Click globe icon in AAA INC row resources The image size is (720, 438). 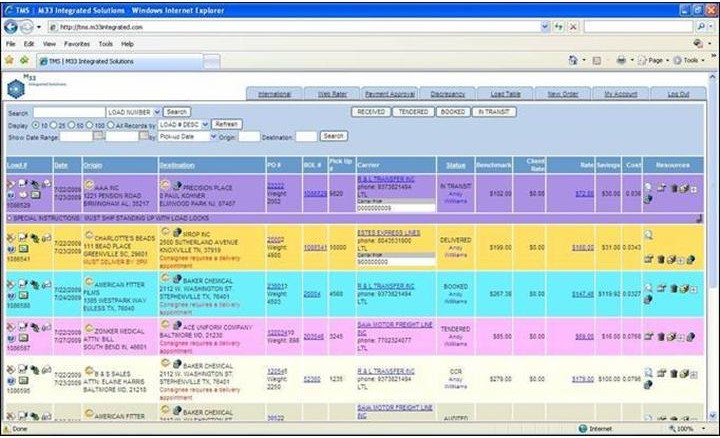point(648,199)
